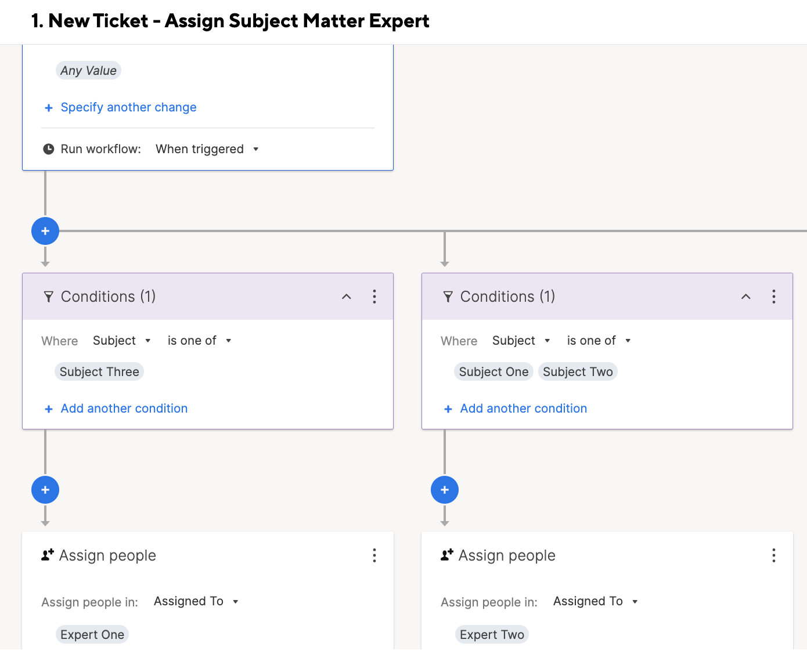Image resolution: width=807 pixels, height=672 pixels.
Task: Click Specify another change link
Action: (x=128, y=107)
